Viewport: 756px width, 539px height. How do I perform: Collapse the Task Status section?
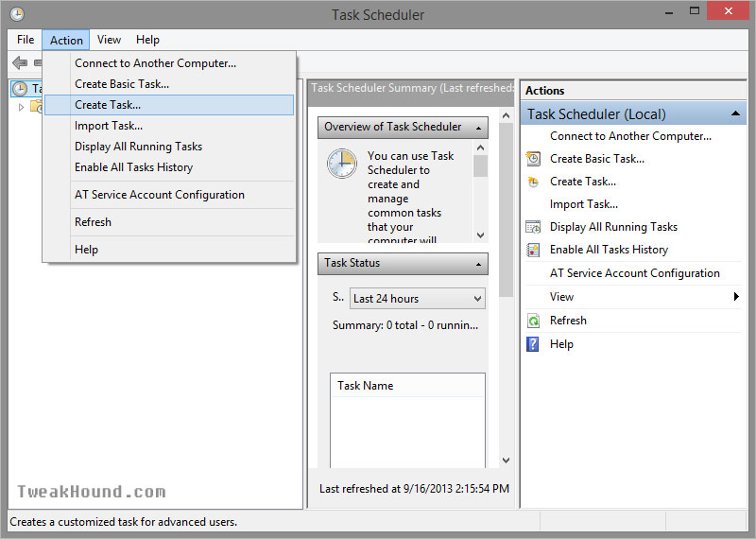[478, 265]
